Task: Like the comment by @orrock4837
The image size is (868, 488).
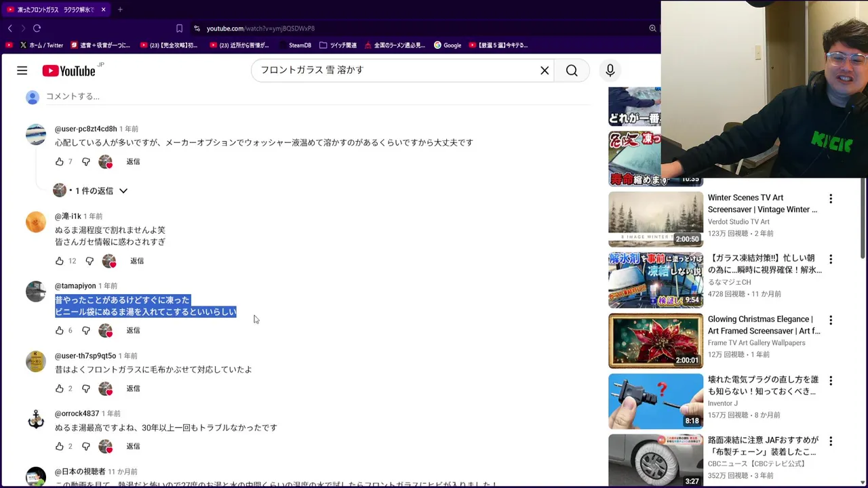Action: [x=60, y=447]
